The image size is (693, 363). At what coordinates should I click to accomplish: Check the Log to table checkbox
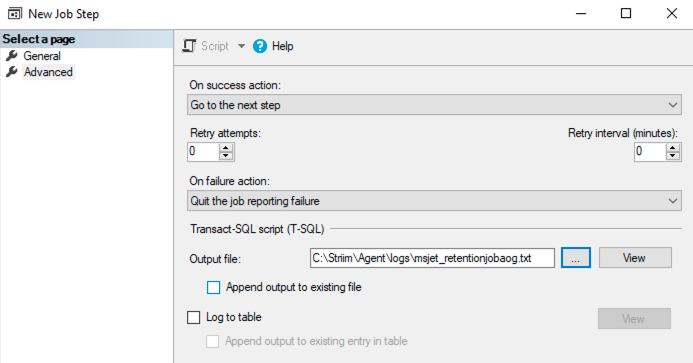pos(194,317)
